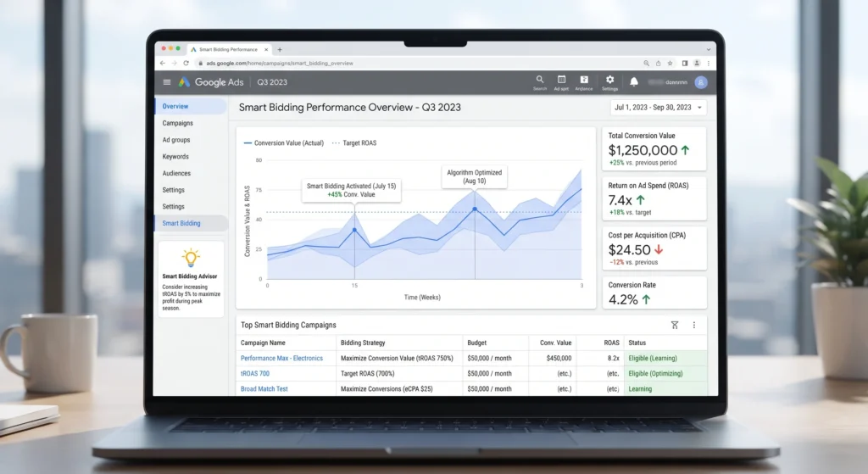Open campaigns table more options menu

point(694,325)
